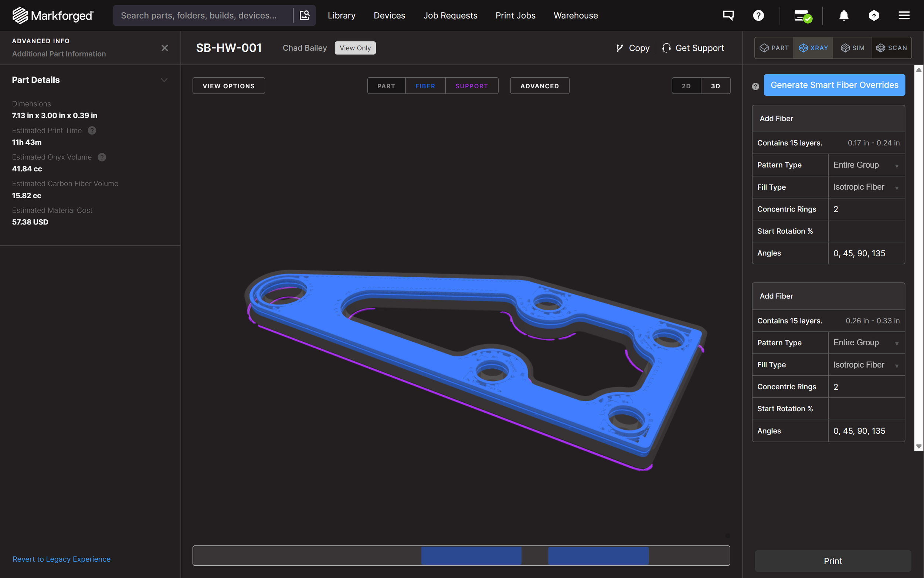Viewport: 924px width, 578px height.
Task: Switch to XRAY view mode
Action: 813,48
